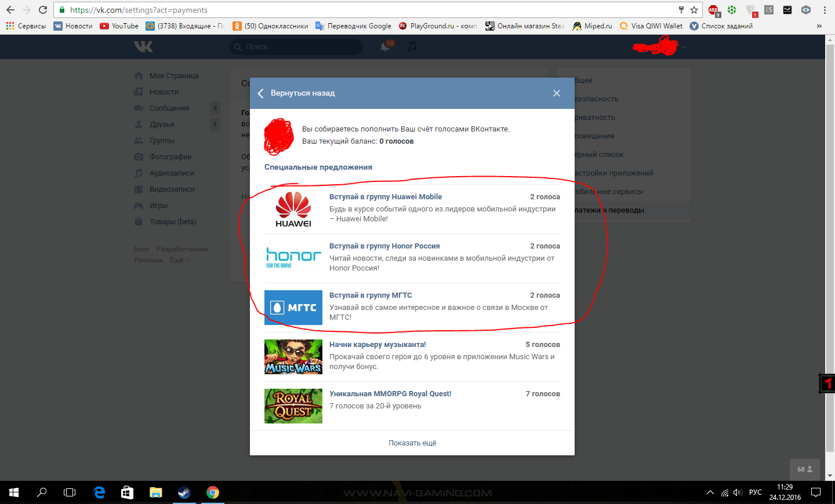Open the Windows taskbar search
835x504 pixels.
tap(42, 492)
